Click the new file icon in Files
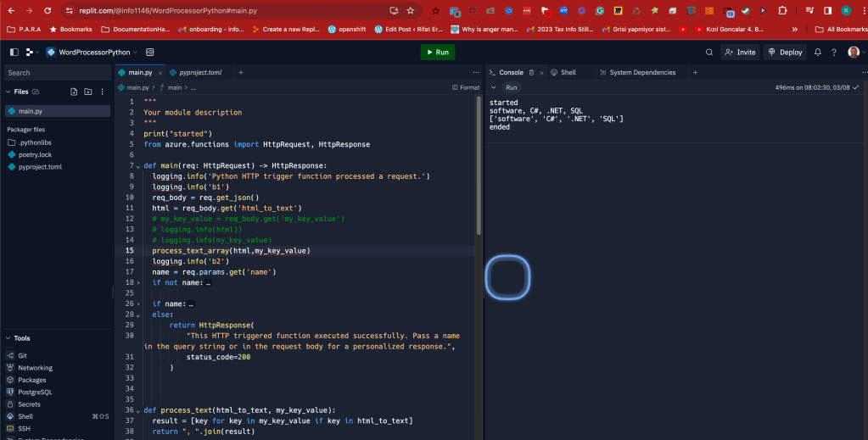Screen dimensions: 868x440 [x=74, y=92]
